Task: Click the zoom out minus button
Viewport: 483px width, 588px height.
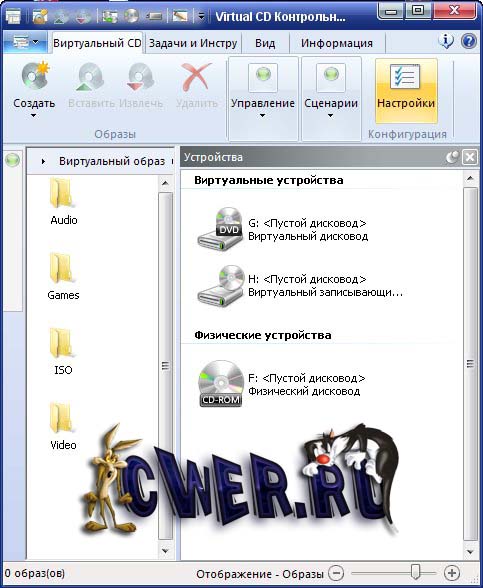Action: 336,573
